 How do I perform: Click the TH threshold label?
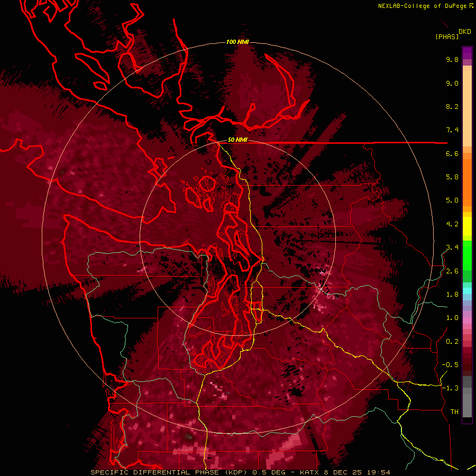pyautogui.click(x=454, y=412)
